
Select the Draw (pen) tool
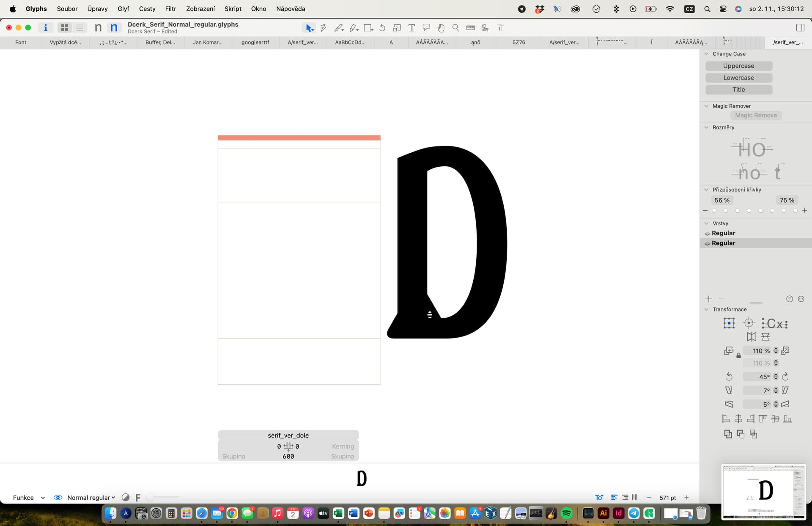(324, 28)
